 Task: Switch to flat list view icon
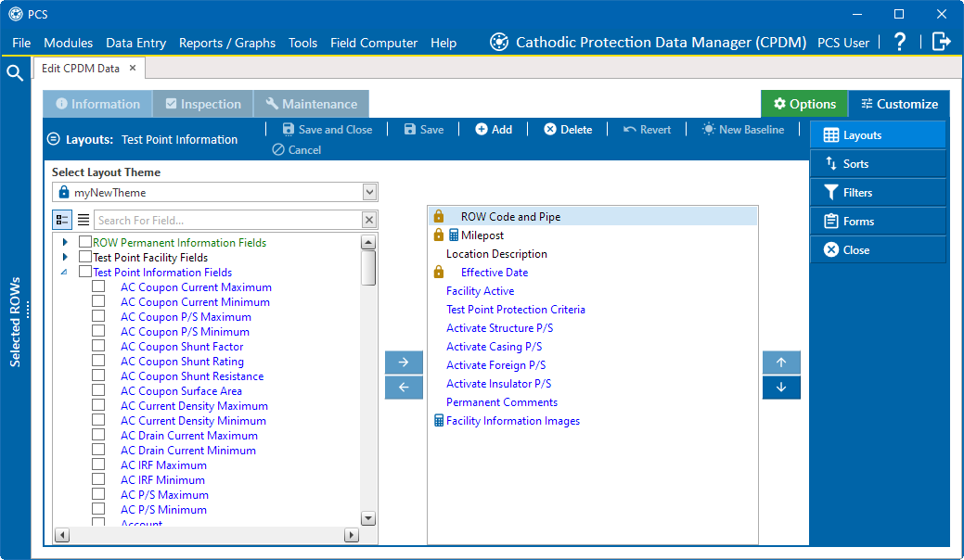84,220
